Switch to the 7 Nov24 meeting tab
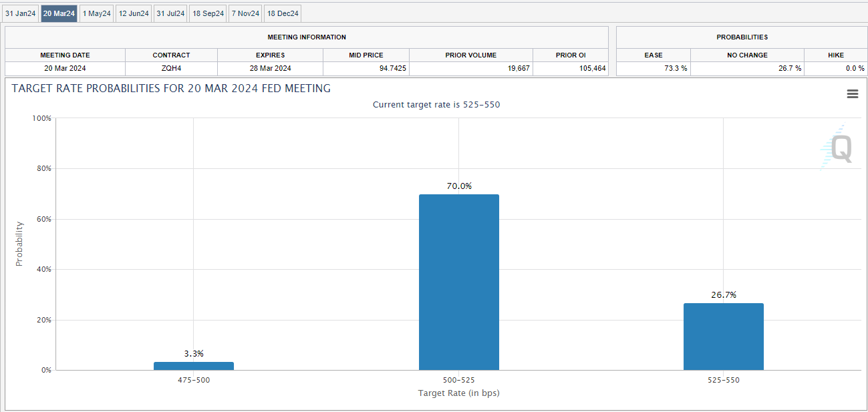868x412 pixels. point(245,13)
